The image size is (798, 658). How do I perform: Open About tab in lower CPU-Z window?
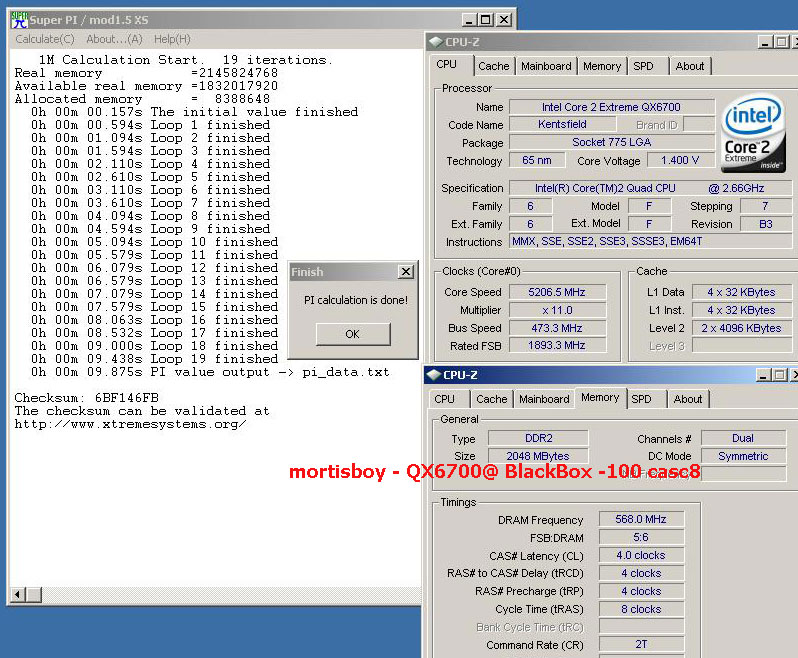688,399
